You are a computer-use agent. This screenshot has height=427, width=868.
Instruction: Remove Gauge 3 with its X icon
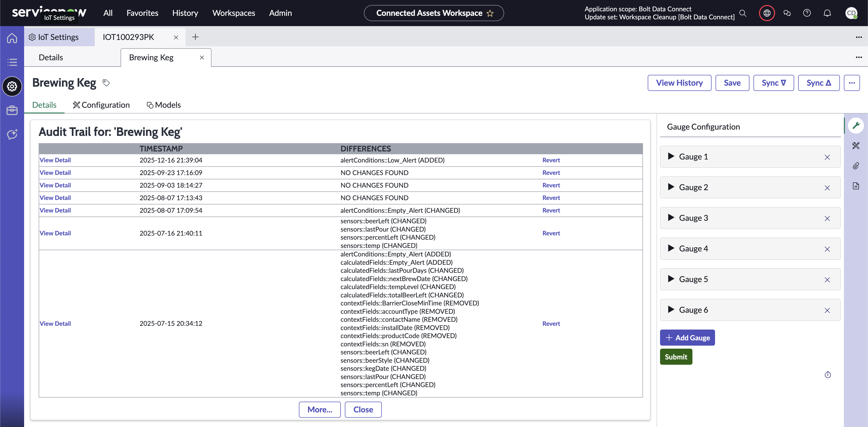pos(827,218)
